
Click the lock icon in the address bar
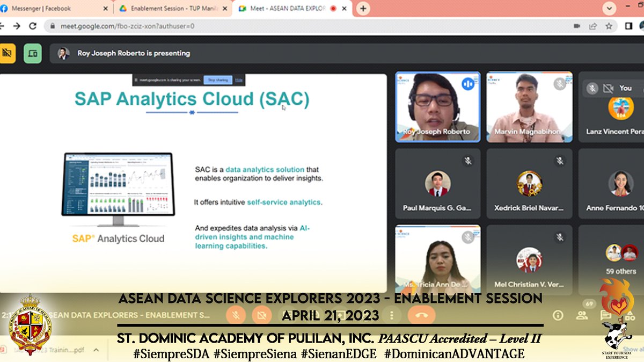coord(53,26)
